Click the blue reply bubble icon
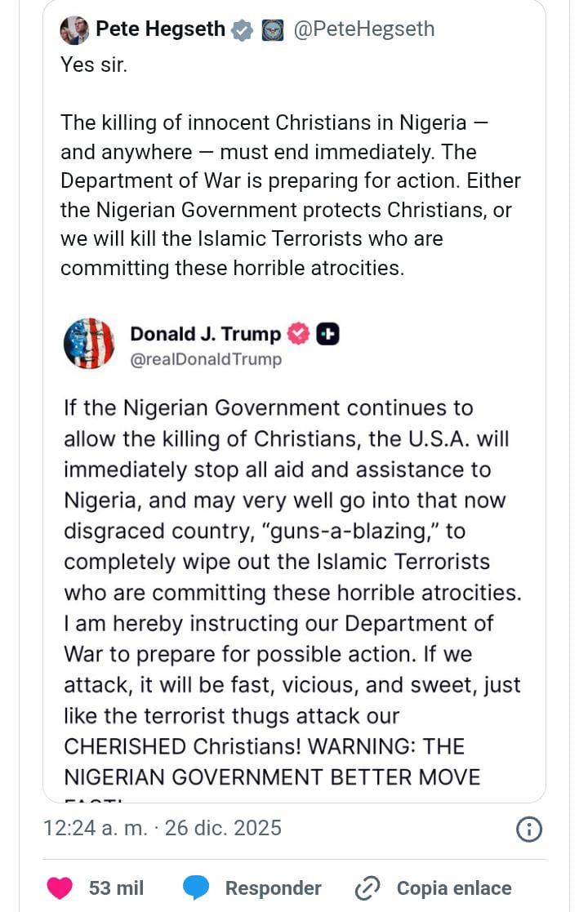This screenshot has width=588, height=912. (x=196, y=888)
